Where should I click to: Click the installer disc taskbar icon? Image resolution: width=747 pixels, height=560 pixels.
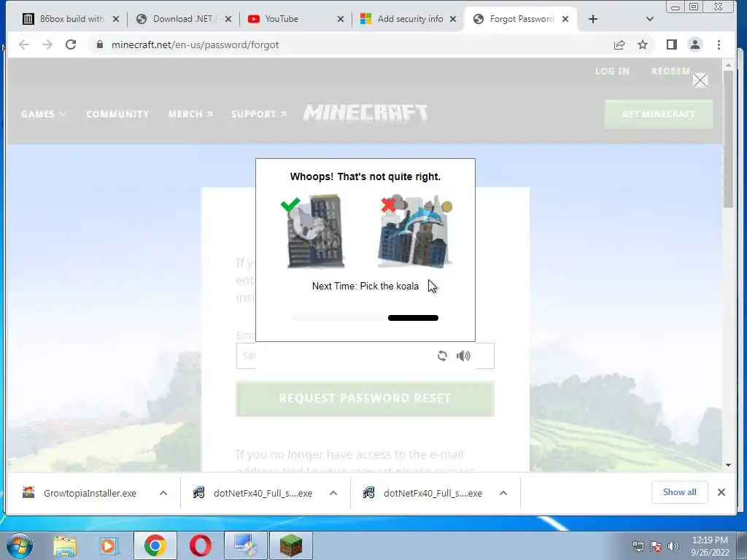coord(246,545)
